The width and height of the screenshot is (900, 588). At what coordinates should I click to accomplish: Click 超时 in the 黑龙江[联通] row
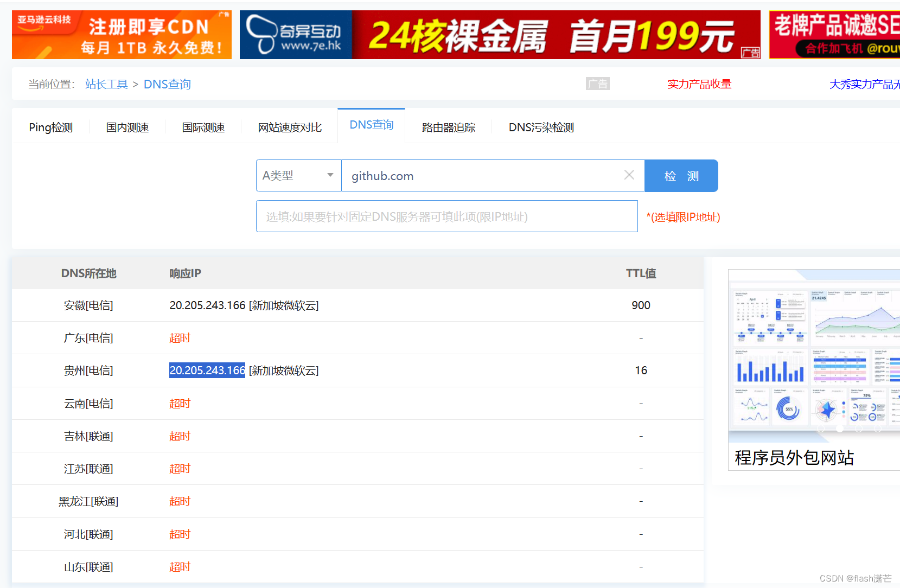click(x=180, y=501)
